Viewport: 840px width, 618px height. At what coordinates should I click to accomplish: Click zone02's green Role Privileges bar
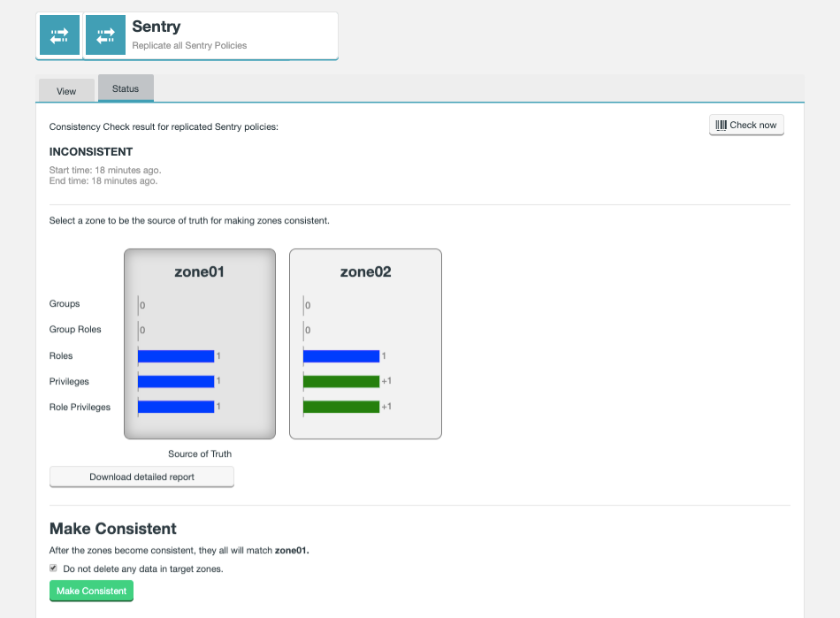pyautogui.click(x=341, y=407)
